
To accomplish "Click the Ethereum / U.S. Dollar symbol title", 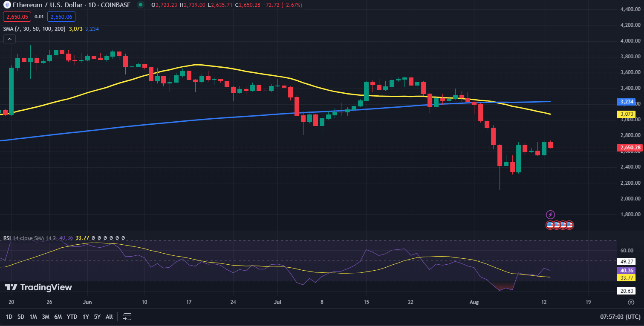I will (x=47, y=5).
